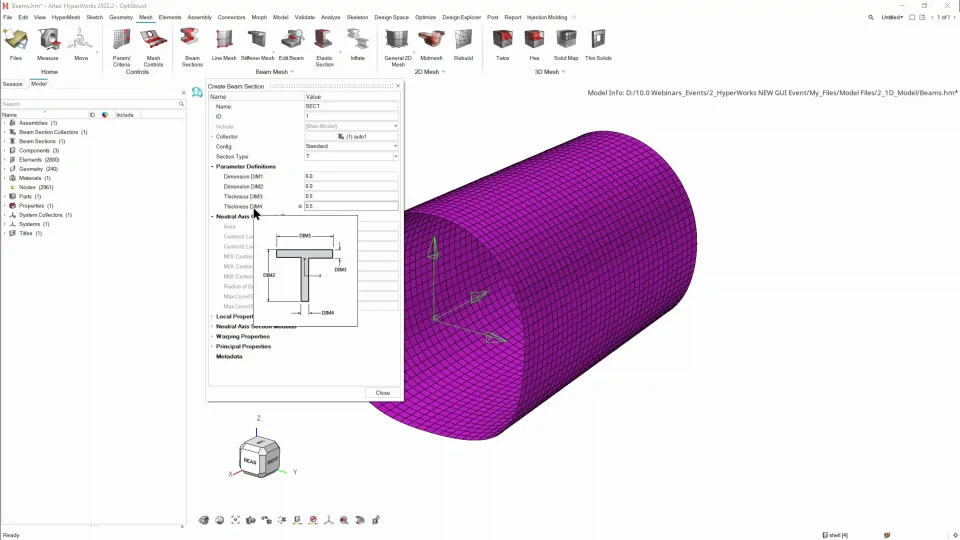This screenshot has width=960, height=540.
Task: Expand the Warping Properties group
Action: [x=212, y=337]
